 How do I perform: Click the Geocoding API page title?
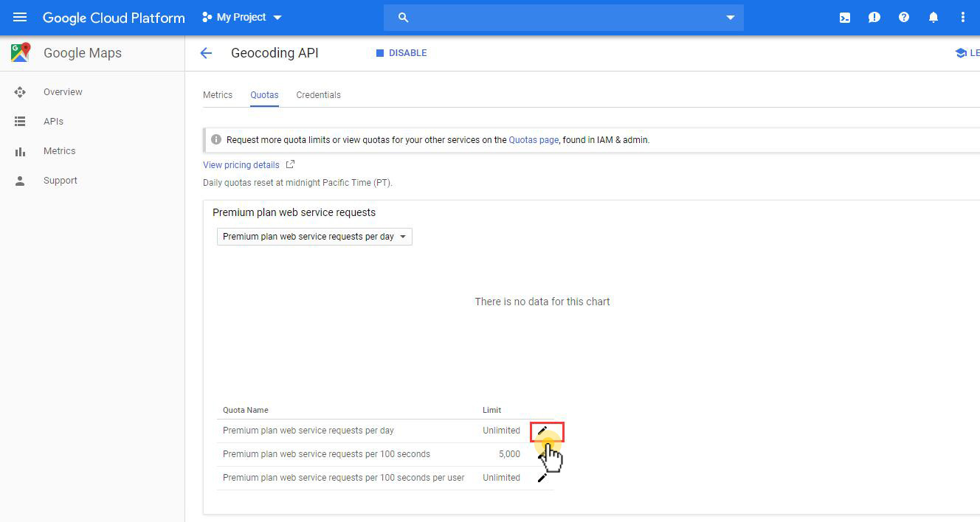pos(275,53)
